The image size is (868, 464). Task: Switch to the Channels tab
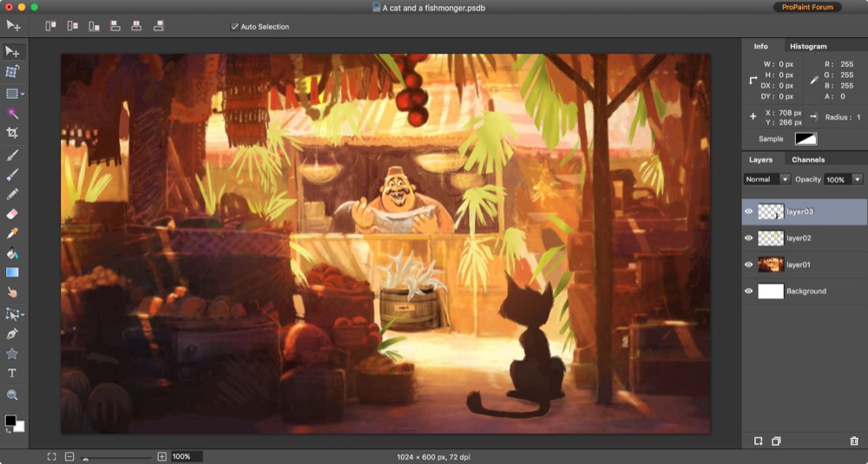tap(808, 160)
